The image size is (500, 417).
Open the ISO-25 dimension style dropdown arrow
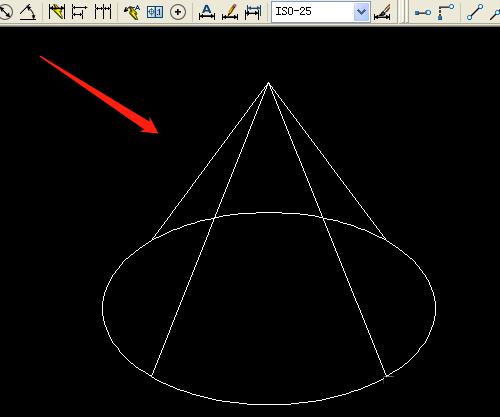point(361,12)
